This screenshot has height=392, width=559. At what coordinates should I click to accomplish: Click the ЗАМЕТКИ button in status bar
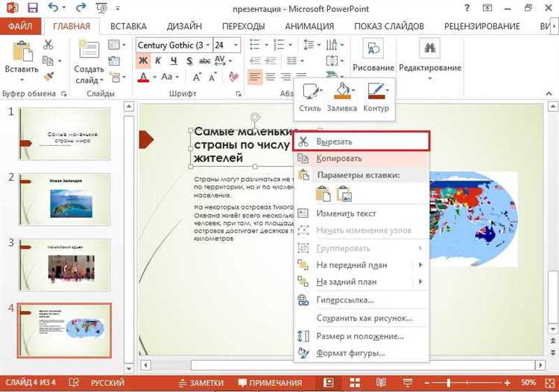pyautogui.click(x=201, y=383)
